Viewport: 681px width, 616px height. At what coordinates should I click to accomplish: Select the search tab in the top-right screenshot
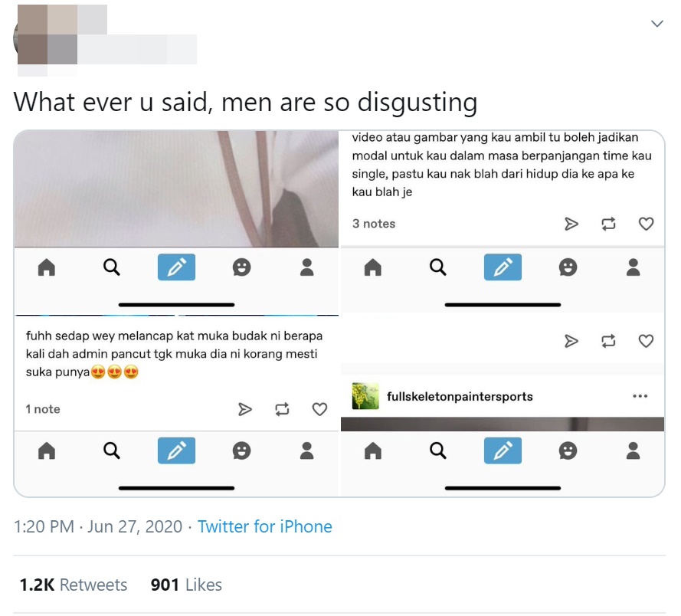point(438,267)
